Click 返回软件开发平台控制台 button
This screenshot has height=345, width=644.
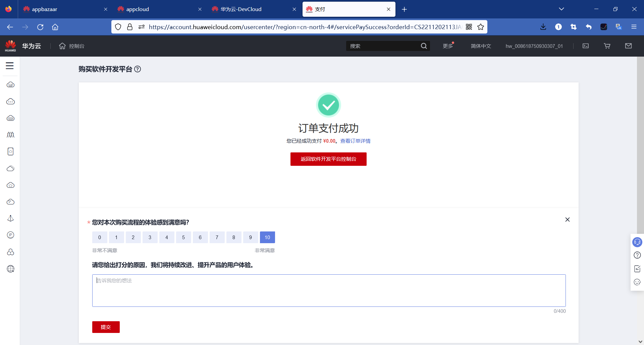pos(328,159)
